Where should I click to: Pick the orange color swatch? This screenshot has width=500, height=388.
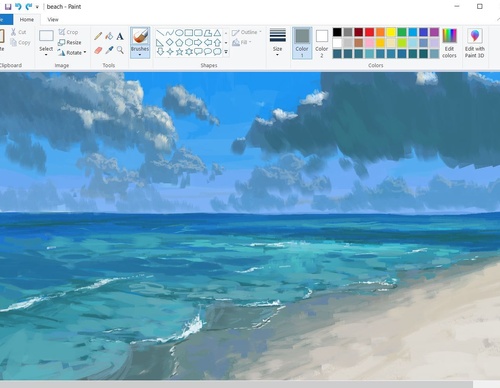coord(380,32)
